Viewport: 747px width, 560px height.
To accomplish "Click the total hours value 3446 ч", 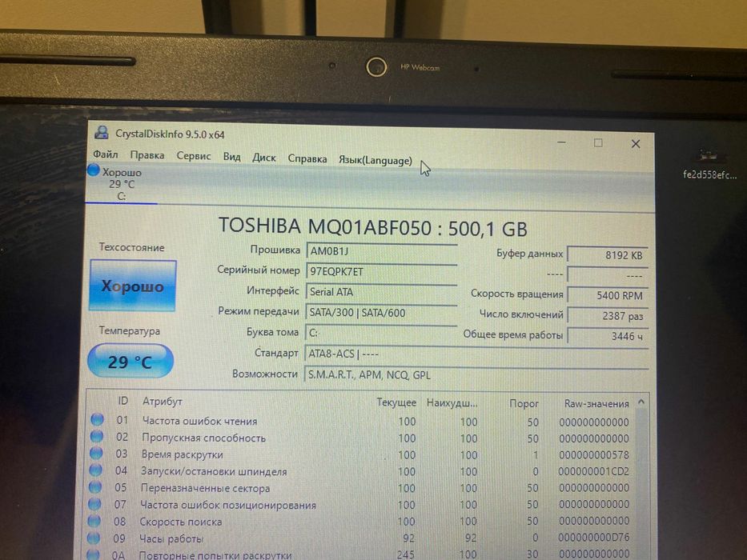I will 608,336.
